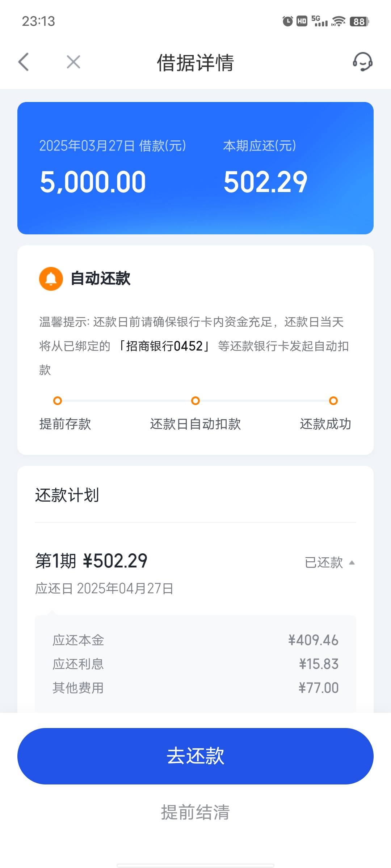Tap the 5G signal strength icon
Viewport: 391px width, 868px height.
coord(319,21)
